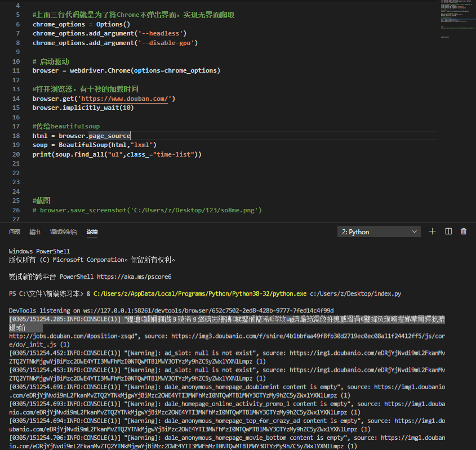Switch to the 输出 panel tab
The width and height of the screenshot is (476, 450).
coord(34,232)
